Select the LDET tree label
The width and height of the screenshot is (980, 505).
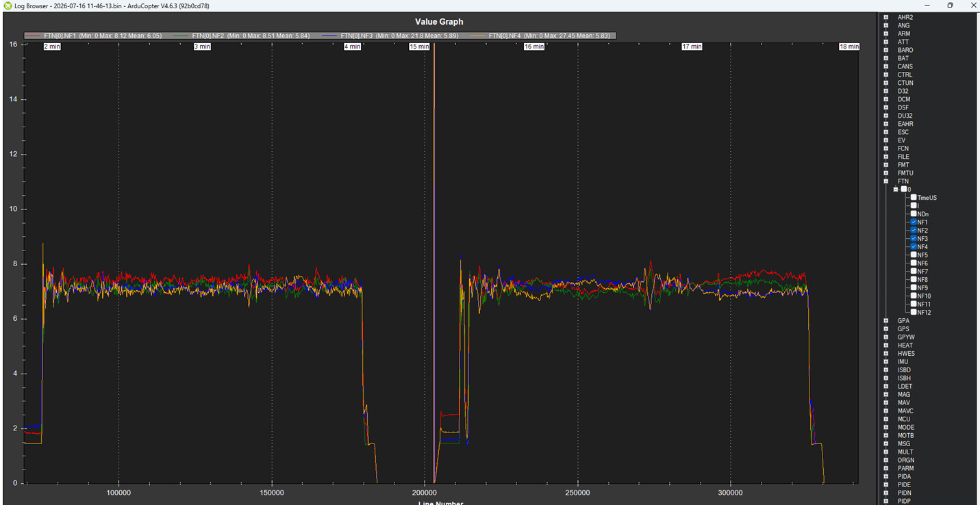tap(905, 387)
